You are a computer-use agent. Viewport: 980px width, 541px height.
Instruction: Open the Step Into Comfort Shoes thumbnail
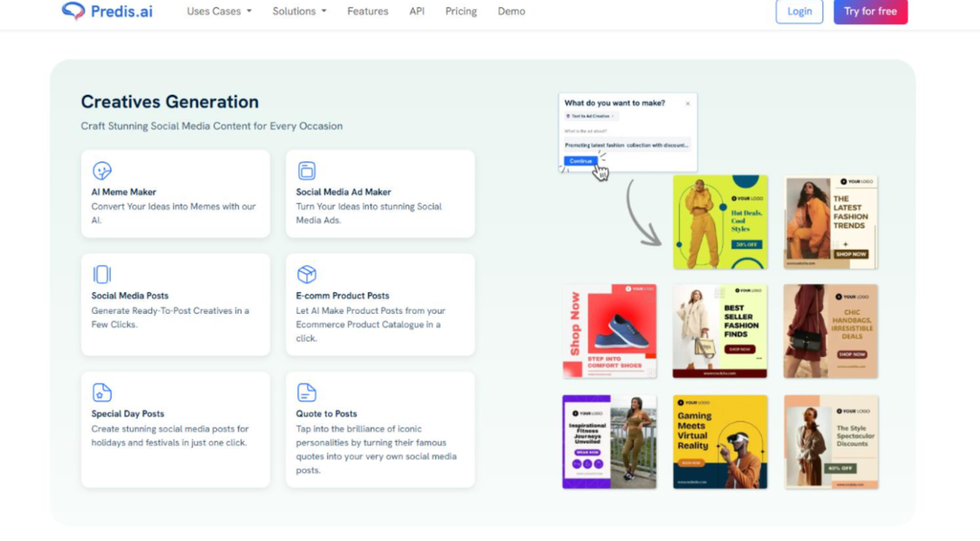pyautogui.click(x=609, y=331)
